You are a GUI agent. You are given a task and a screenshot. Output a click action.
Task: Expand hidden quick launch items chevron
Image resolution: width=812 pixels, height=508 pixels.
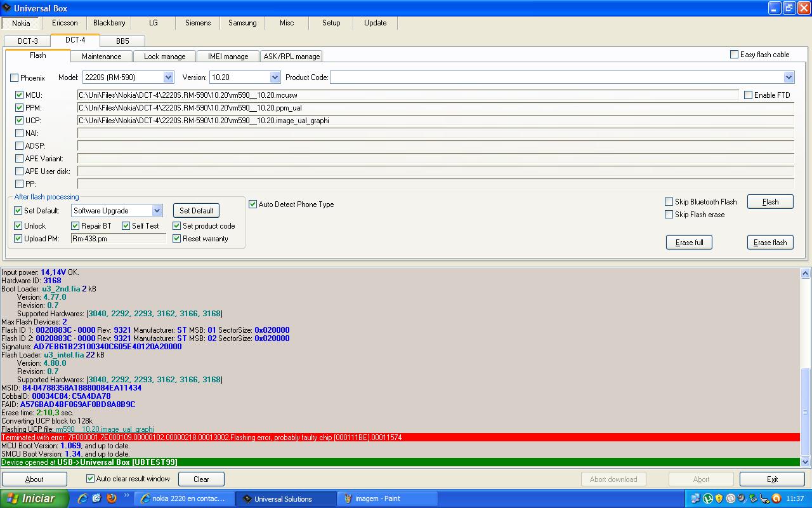[x=127, y=495]
